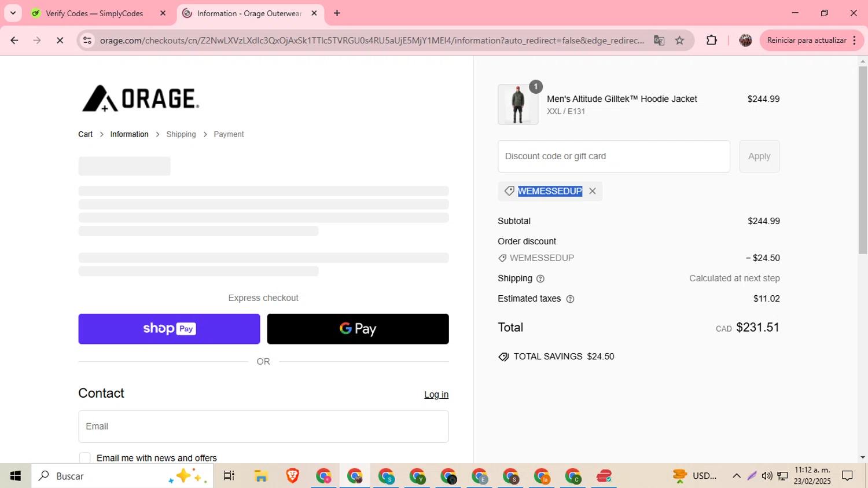Select Shipping breadcrumb step
Image resolution: width=868 pixels, height=488 pixels.
pos(181,134)
